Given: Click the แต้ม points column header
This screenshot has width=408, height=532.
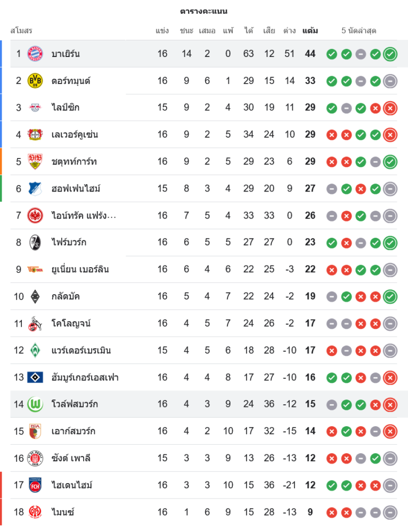Looking at the screenshot, I should coord(310,31).
